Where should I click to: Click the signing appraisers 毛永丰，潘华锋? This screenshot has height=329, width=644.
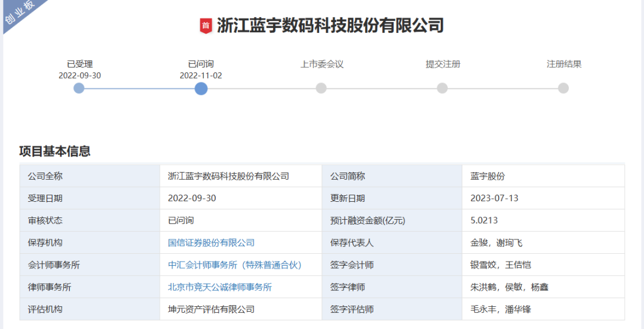click(500, 309)
